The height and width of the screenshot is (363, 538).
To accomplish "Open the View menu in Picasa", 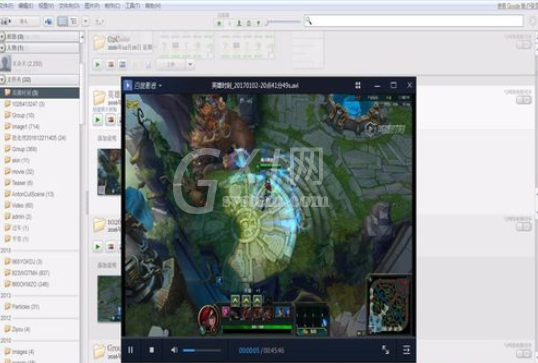I will click(46, 5).
